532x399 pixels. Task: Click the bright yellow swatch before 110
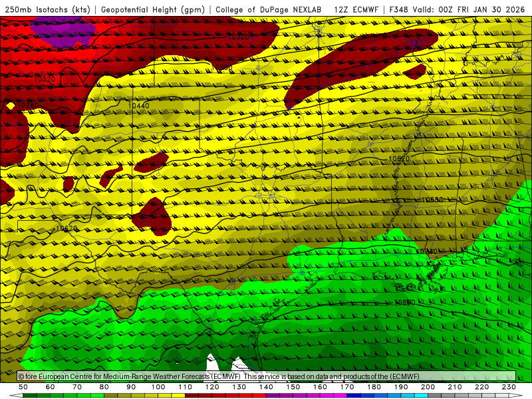[178, 396]
